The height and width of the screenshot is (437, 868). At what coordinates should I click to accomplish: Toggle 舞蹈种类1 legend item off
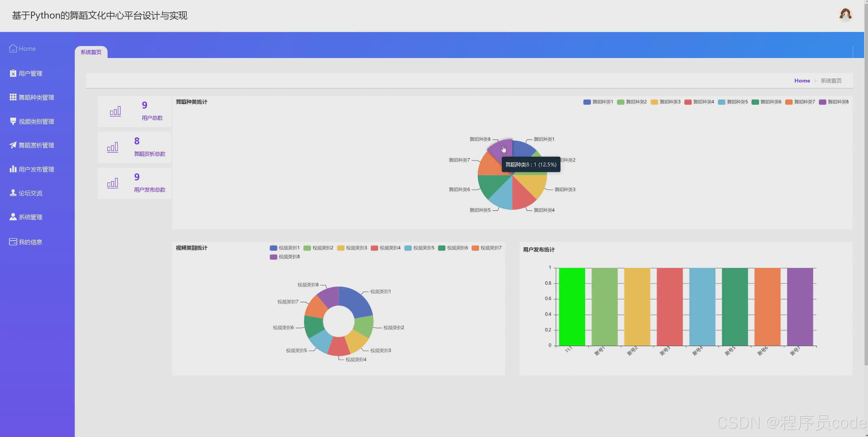[x=598, y=102]
